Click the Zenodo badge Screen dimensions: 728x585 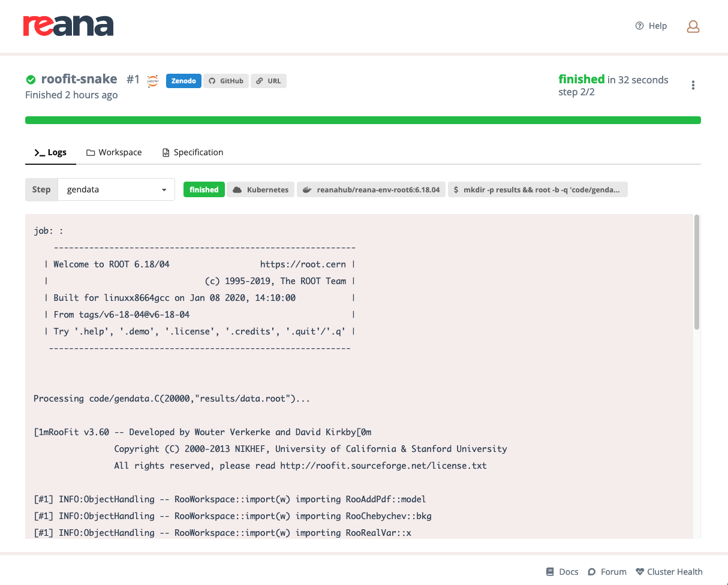coord(183,81)
